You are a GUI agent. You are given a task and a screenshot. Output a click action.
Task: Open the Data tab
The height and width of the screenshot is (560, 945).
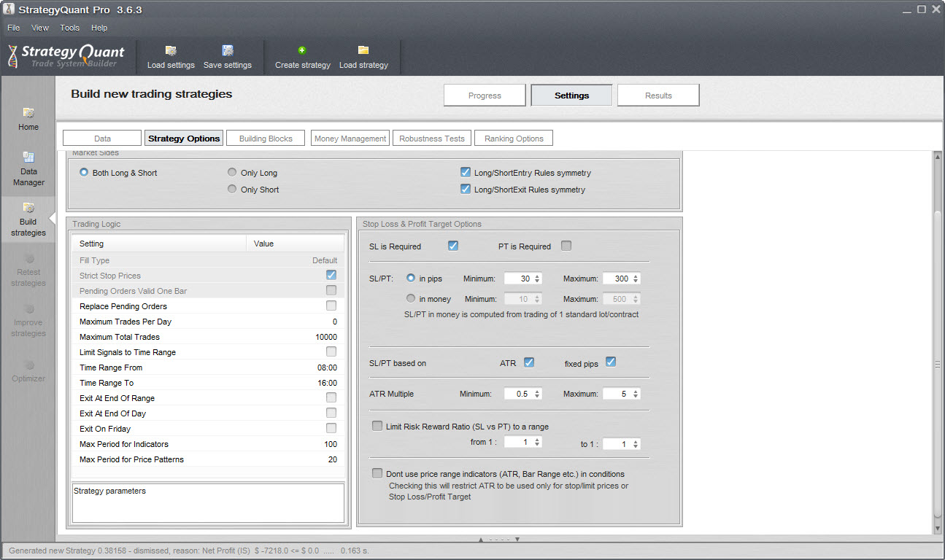click(x=102, y=138)
